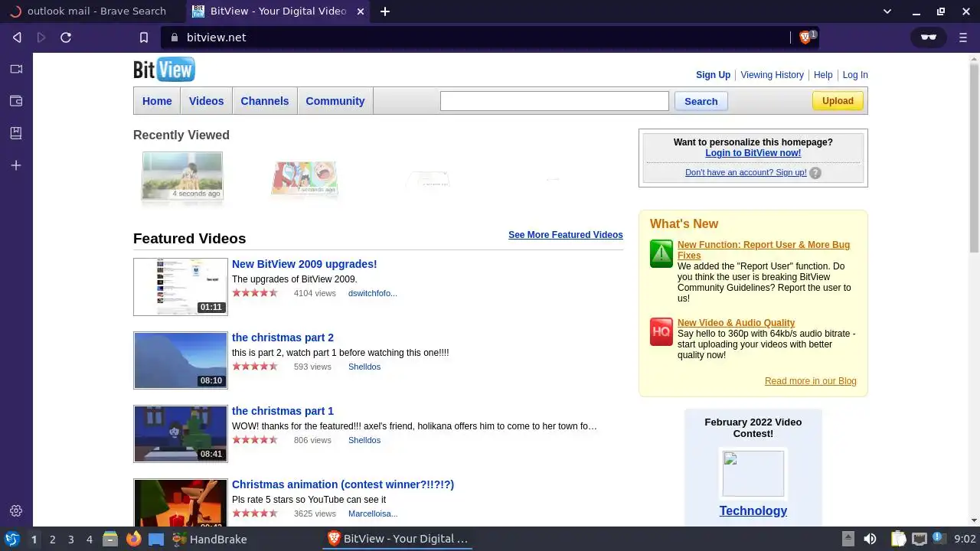The image size is (980, 551).
Task: Open the Channels navigation tab
Action: pyautogui.click(x=265, y=101)
